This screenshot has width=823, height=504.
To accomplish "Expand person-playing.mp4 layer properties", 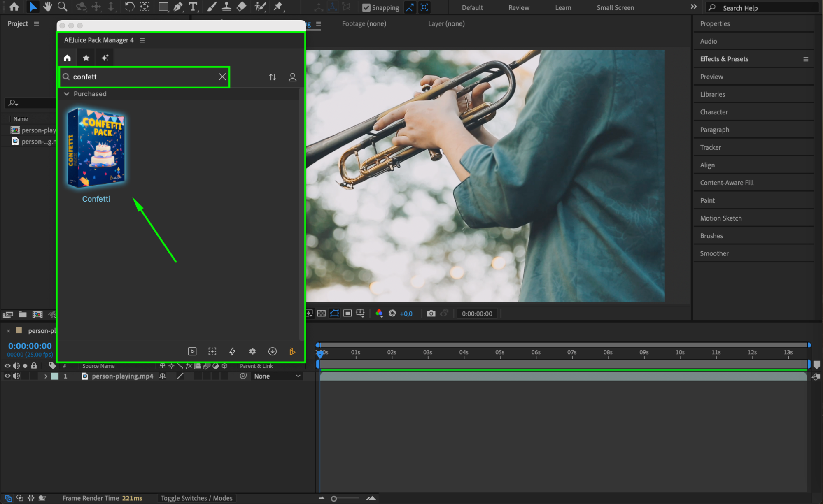I will tap(46, 376).
